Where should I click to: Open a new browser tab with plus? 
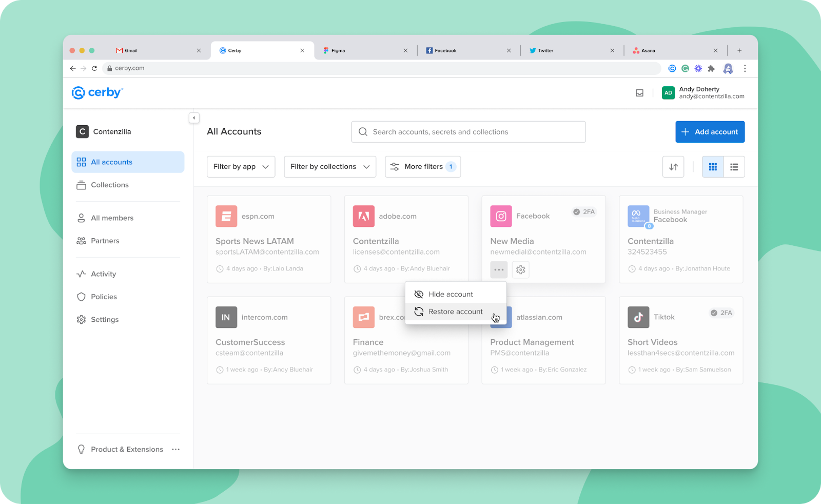(739, 50)
